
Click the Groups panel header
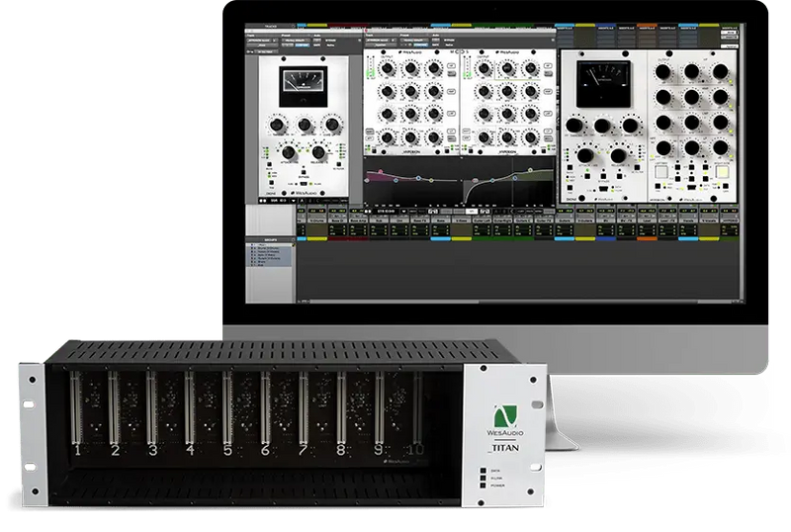pyautogui.click(x=270, y=239)
